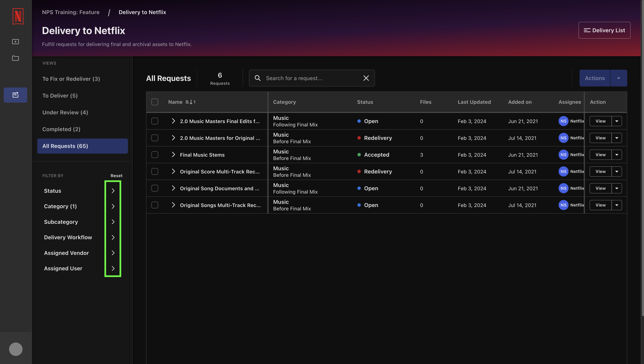Sort by the Category column header
The height and width of the screenshot is (364, 644).
tap(285, 102)
